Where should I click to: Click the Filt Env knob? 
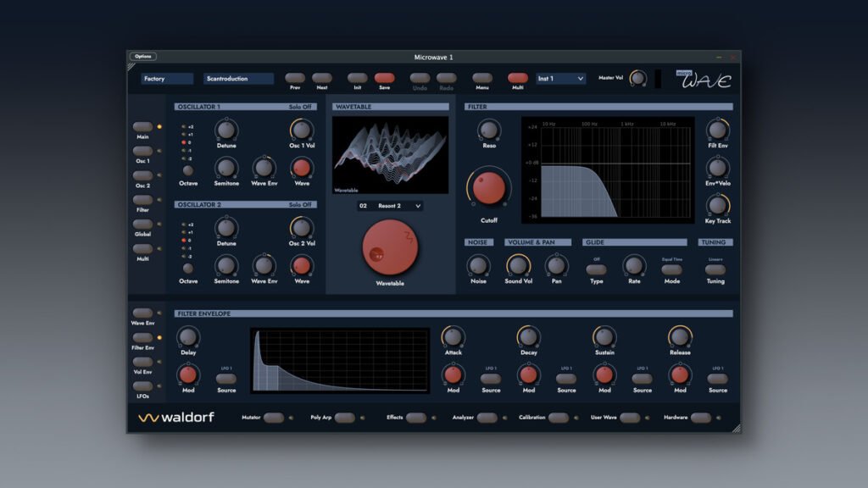[717, 130]
